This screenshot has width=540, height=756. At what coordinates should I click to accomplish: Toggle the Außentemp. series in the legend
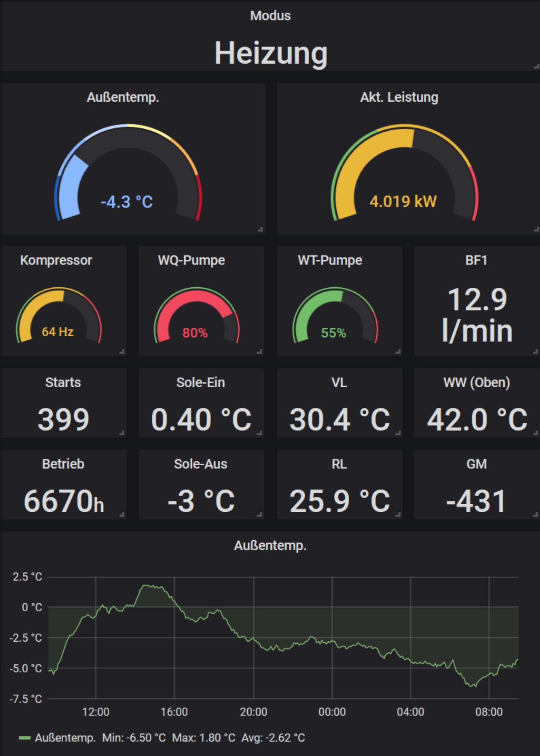coord(65,737)
